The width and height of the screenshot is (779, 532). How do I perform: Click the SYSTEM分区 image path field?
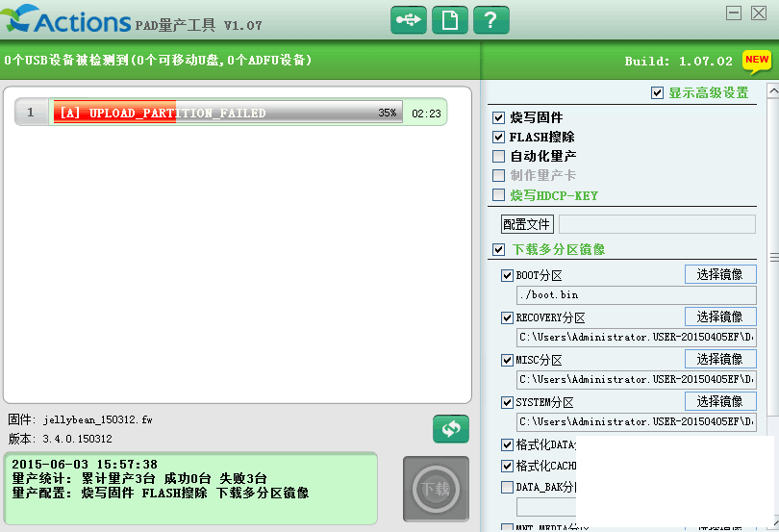(637, 421)
